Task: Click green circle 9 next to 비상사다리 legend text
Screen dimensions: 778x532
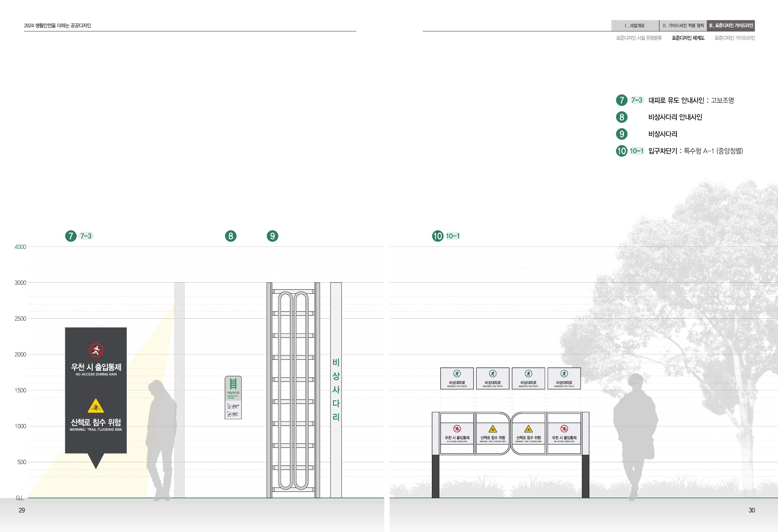Action: (622, 134)
